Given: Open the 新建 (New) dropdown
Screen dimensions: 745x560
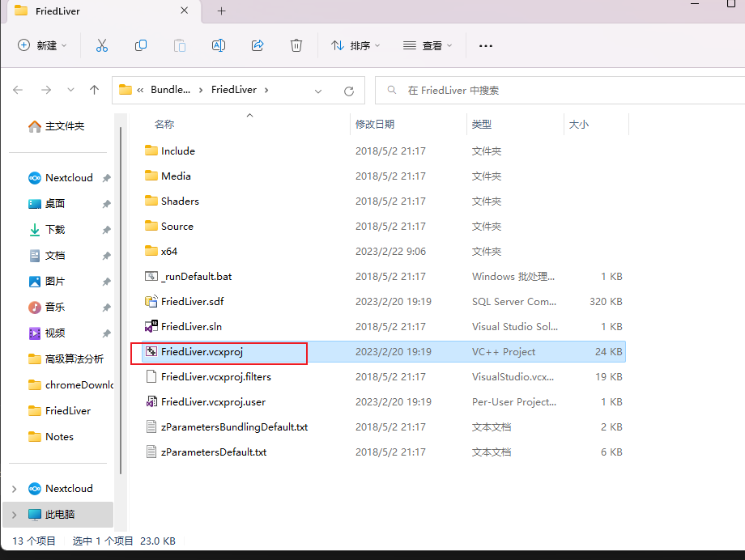Looking at the screenshot, I should tap(43, 45).
